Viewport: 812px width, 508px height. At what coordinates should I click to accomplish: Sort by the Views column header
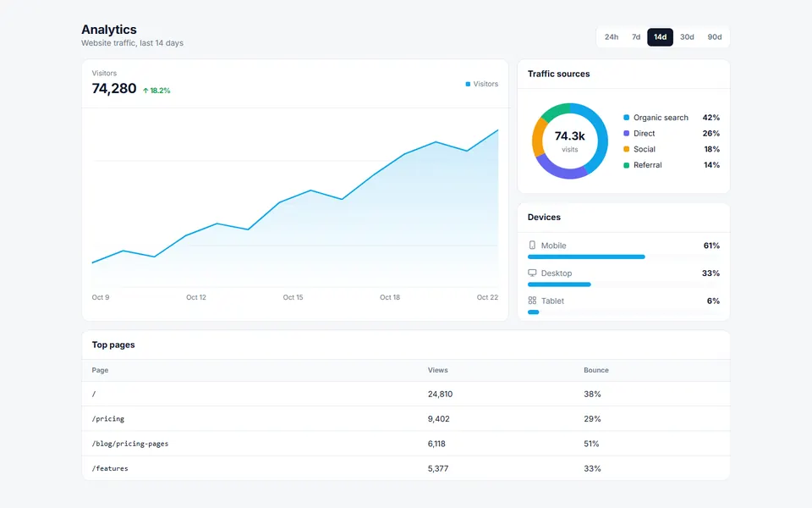(437, 370)
